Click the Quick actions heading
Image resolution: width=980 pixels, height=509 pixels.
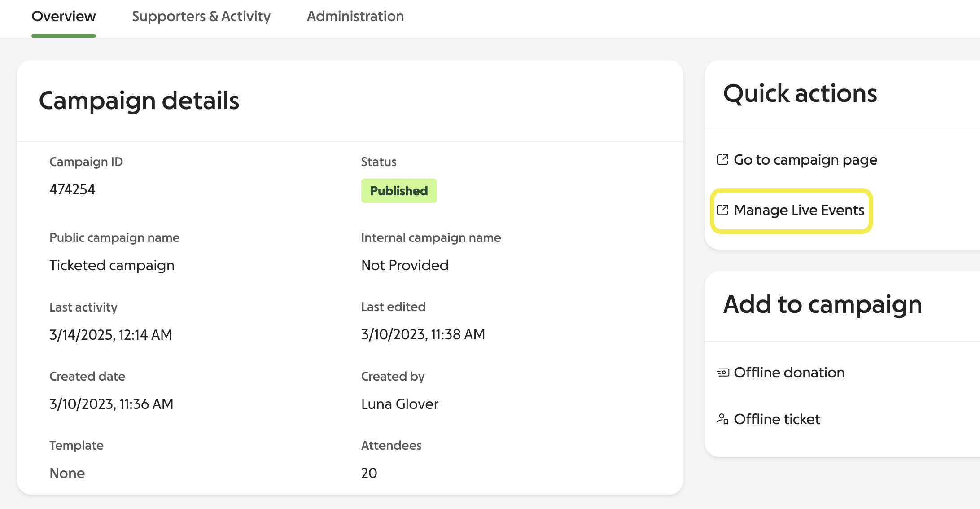(800, 94)
